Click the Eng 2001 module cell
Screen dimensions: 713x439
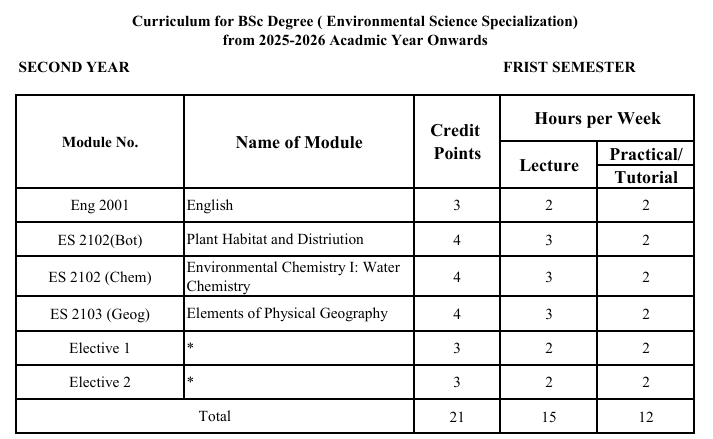(100, 205)
